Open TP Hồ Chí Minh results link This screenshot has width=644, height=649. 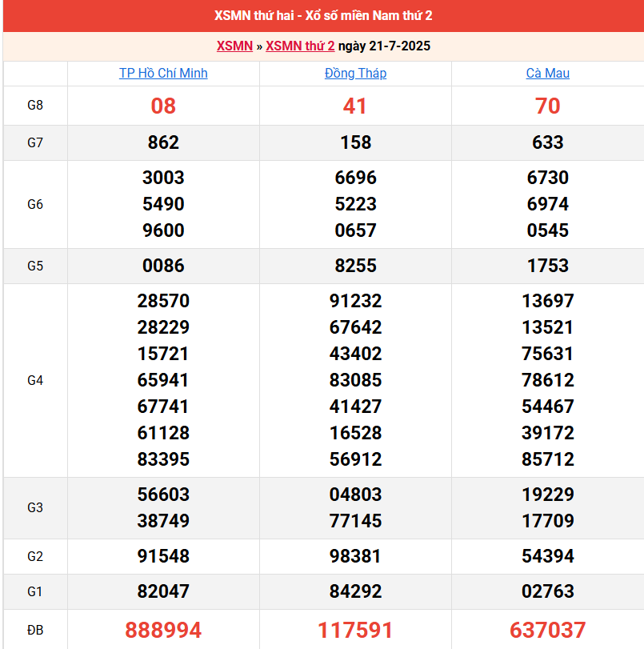coord(163,74)
